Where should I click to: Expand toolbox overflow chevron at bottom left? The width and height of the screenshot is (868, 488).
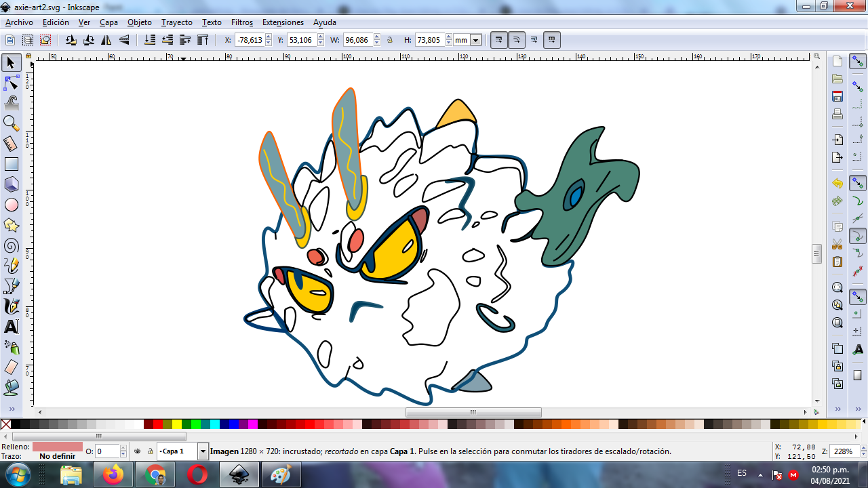tap(11, 410)
